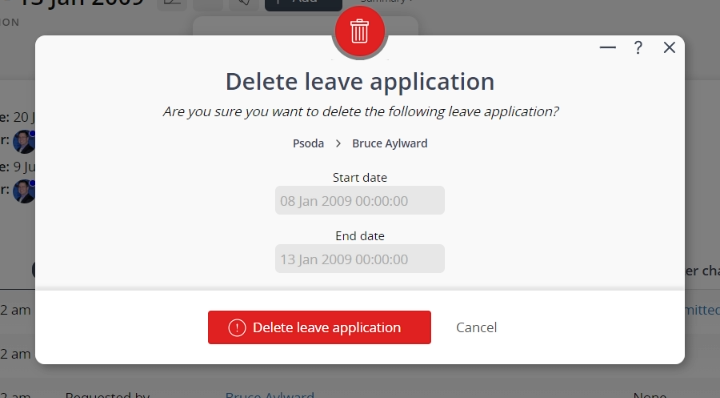Viewport: 720px width, 398px height.
Task: Select the Bruce Aylward breadcrumb item
Action: coord(389,144)
